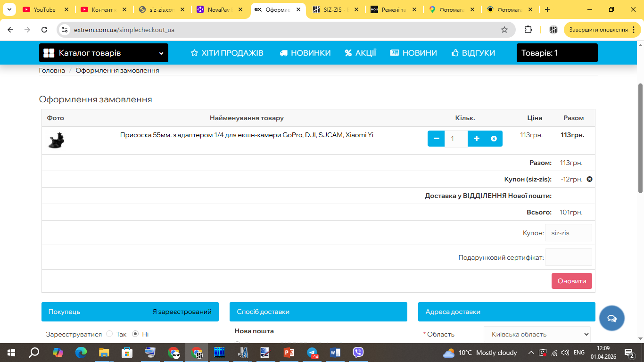Remove product from cart with x icon
The image size is (644, 362).
click(494, 139)
